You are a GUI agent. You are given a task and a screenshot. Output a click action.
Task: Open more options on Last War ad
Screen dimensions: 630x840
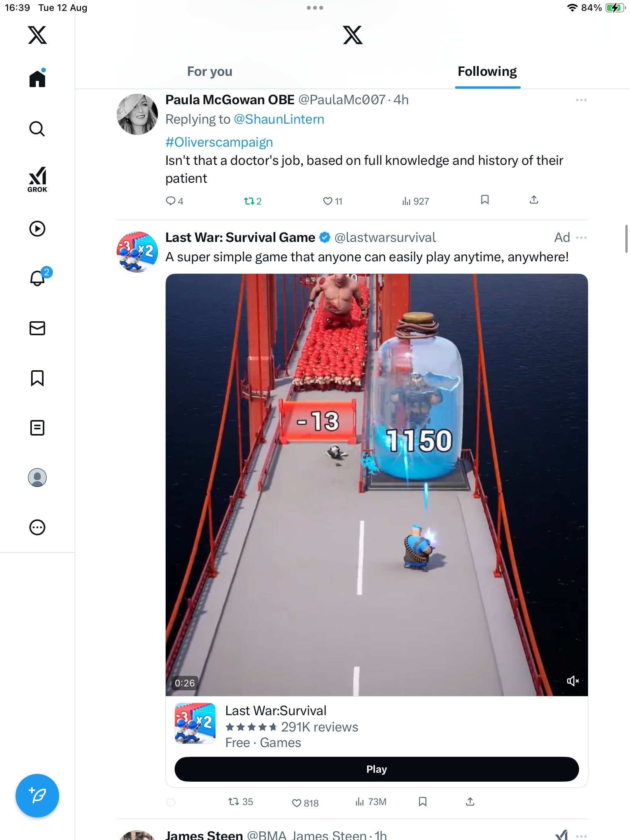coord(581,238)
